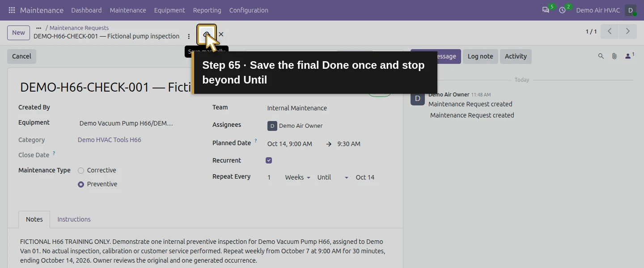Click Demo Air Owner avatar in chatter
Screen dimensions: 644x268
pos(418,98)
